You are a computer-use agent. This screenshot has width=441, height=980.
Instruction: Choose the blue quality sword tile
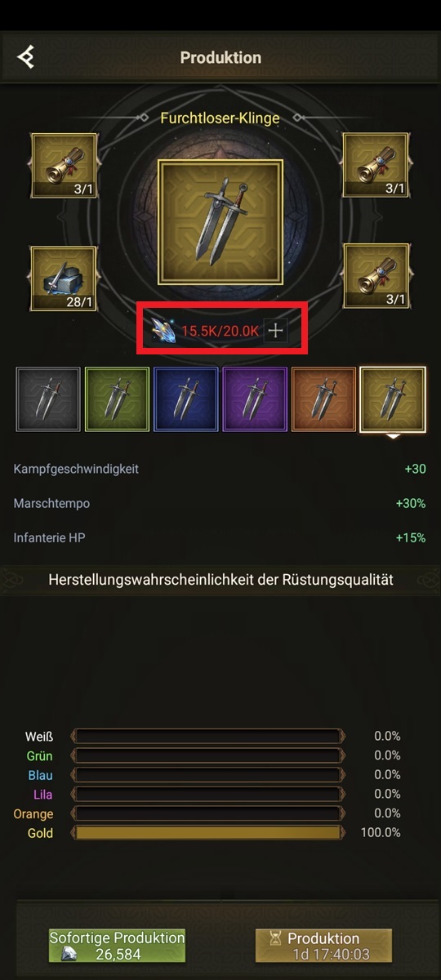pyautogui.click(x=186, y=399)
